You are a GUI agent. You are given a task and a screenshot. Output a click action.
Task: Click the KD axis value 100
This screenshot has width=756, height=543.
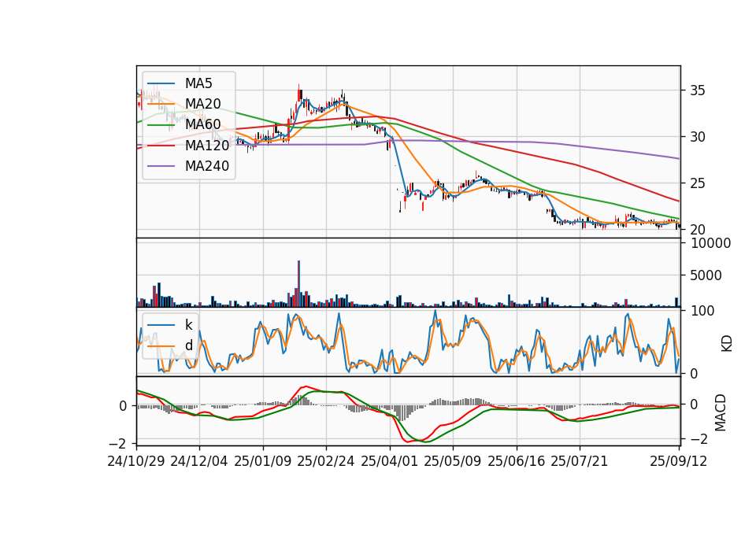click(702, 311)
